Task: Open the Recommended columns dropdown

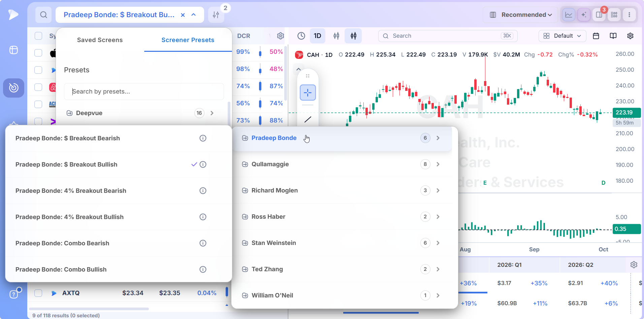Action: (520, 15)
